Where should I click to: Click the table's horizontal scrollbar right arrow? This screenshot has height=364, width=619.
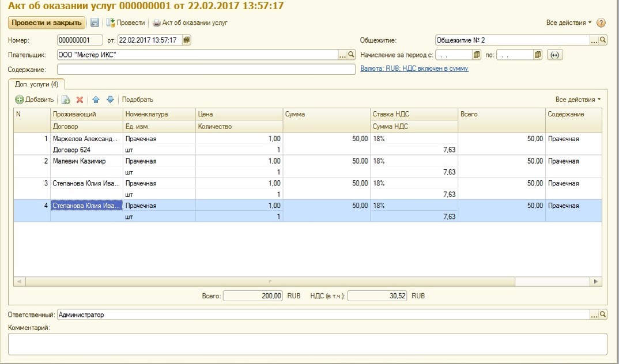(596, 281)
